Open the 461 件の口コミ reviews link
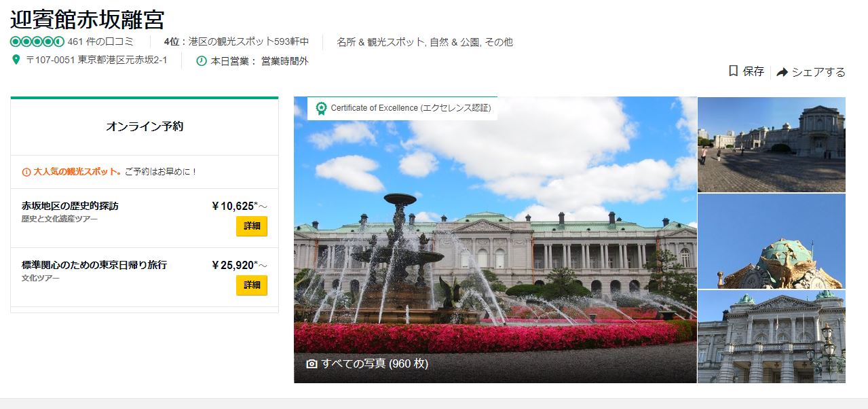The width and height of the screenshot is (868, 409). pos(100,41)
